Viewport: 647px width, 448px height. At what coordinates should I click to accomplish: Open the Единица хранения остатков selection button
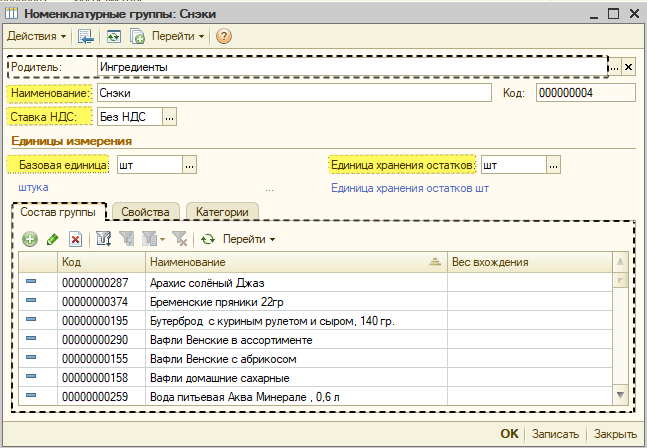553,165
